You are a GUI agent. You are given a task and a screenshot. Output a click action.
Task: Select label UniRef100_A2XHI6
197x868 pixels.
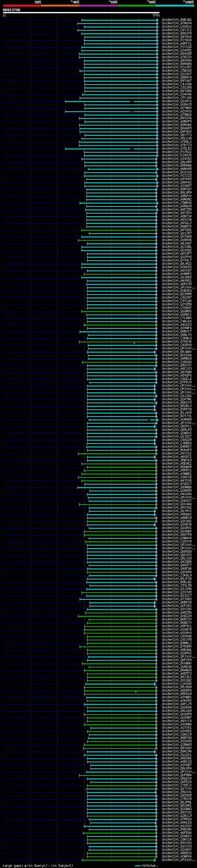click(177, 111)
